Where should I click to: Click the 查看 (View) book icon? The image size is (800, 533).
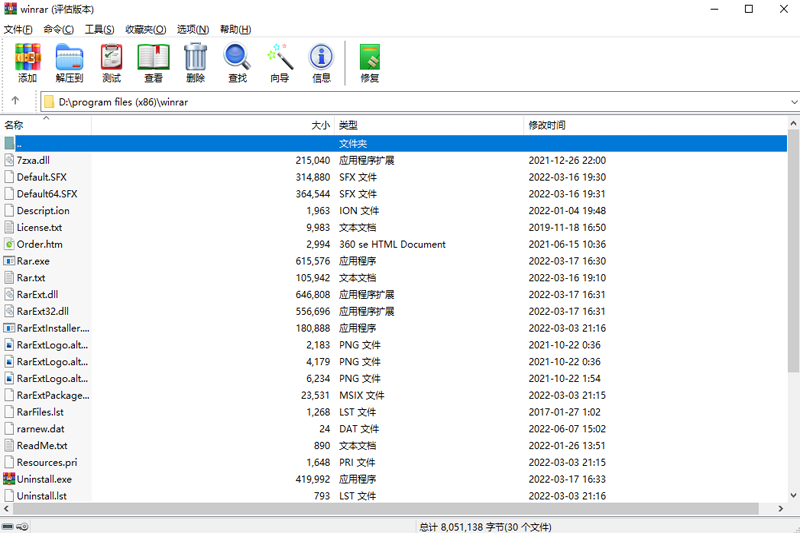[154, 57]
